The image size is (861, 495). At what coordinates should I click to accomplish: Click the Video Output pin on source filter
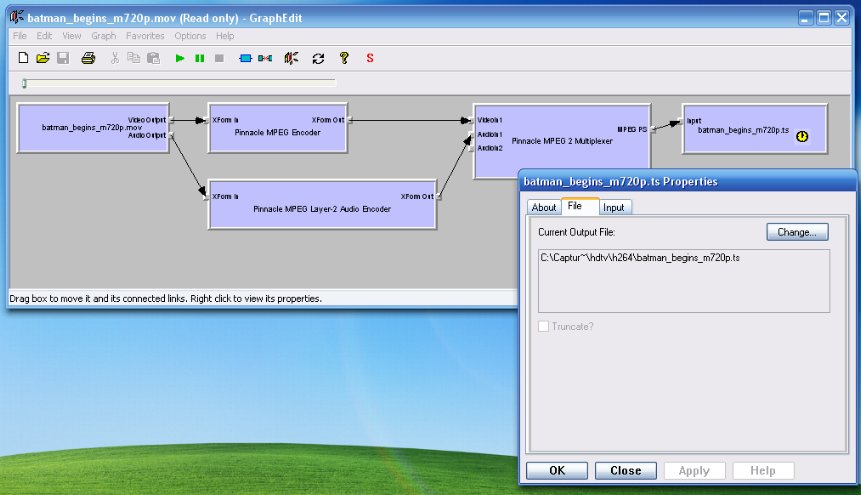171,120
